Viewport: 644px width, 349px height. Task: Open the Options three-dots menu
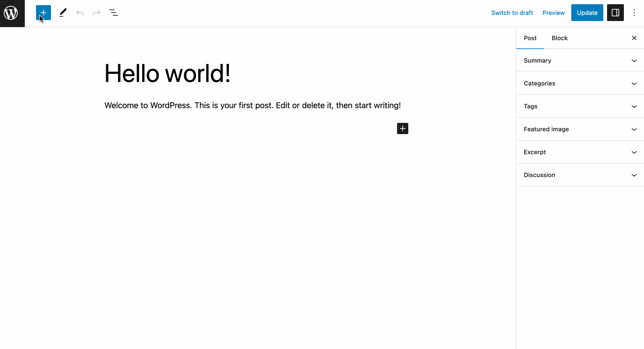tap(634, 13)
